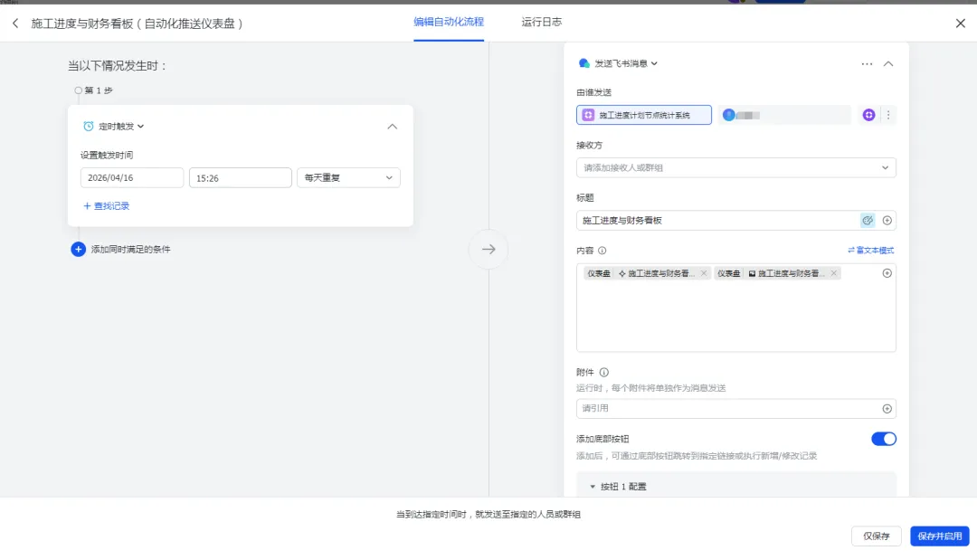Image resolution: width=977 pixels, height=560 pixels.
Task: Click the info icon next to 内容
Action: pyautogui.click(x=602, y=251)
